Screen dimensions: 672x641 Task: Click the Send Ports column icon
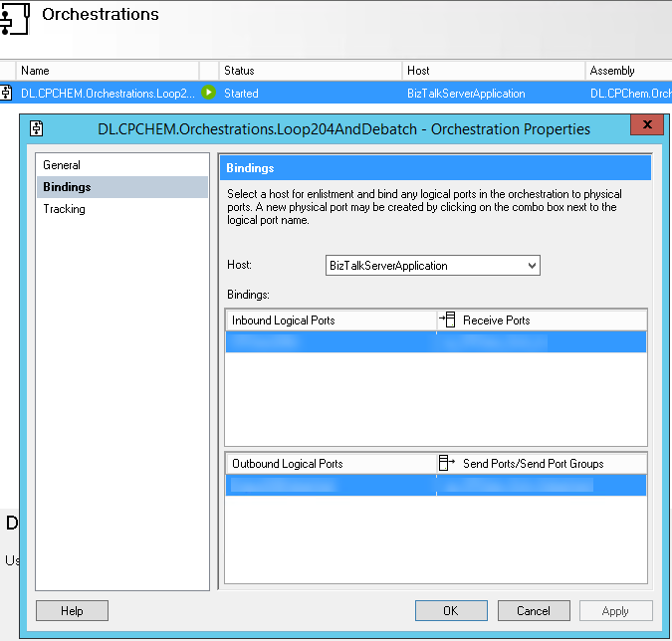pyautogui.click(x=447, y=463)
